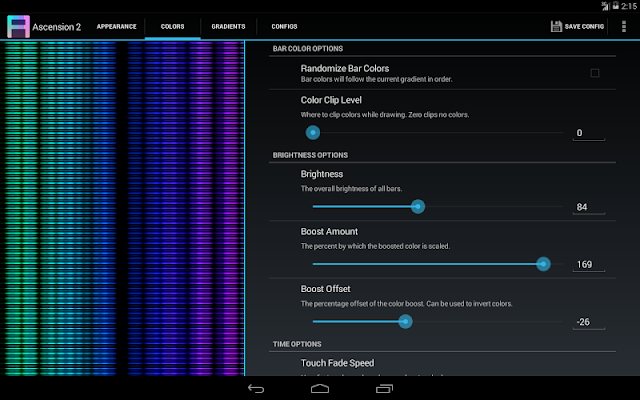Enable the Randomize Bar Colors checkbox
This screenshot has width=640, height=400.
tap(595, 73)
